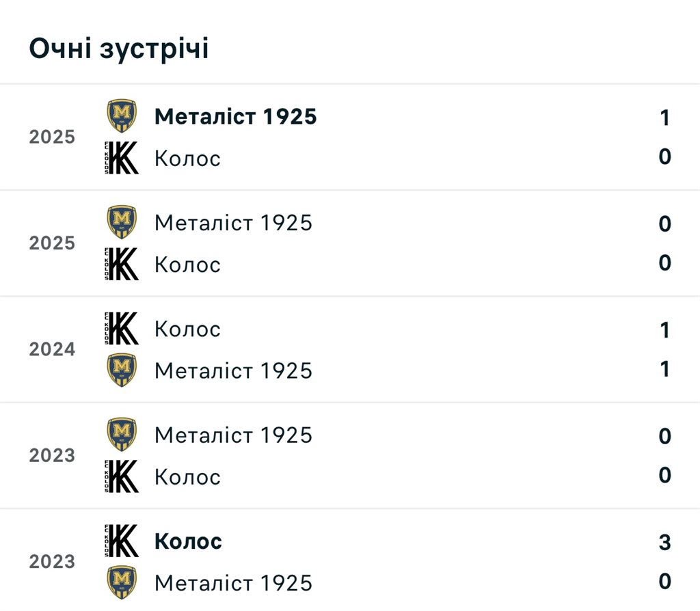Click Kolos logo in 2025 0–0 match

pos(122,264)
